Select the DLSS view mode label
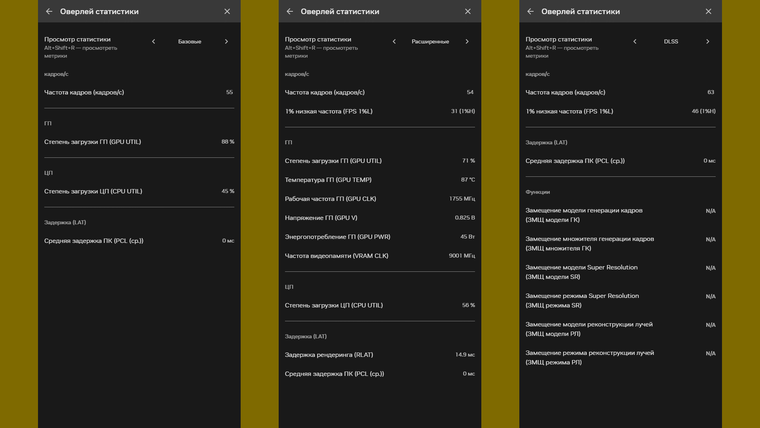 [x=671, y=42]
